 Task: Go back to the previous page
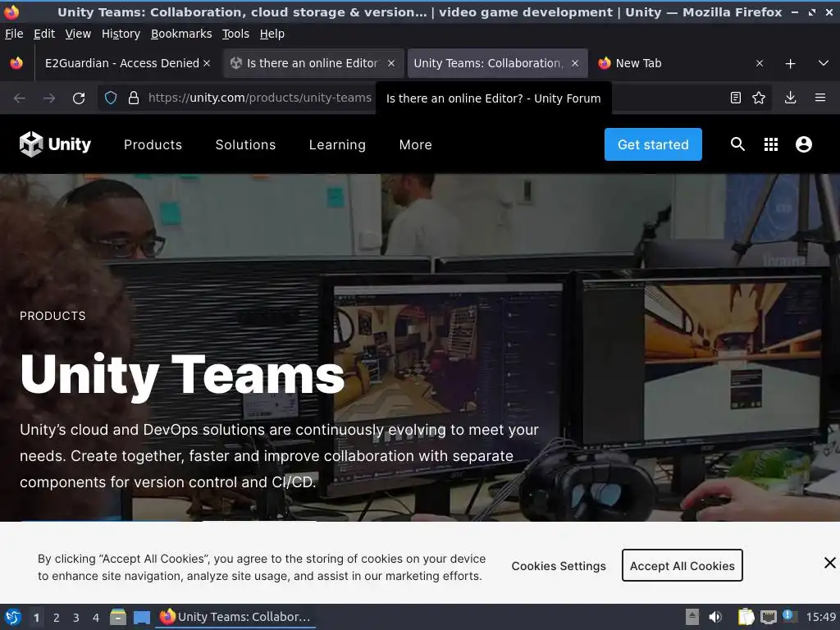20,98
